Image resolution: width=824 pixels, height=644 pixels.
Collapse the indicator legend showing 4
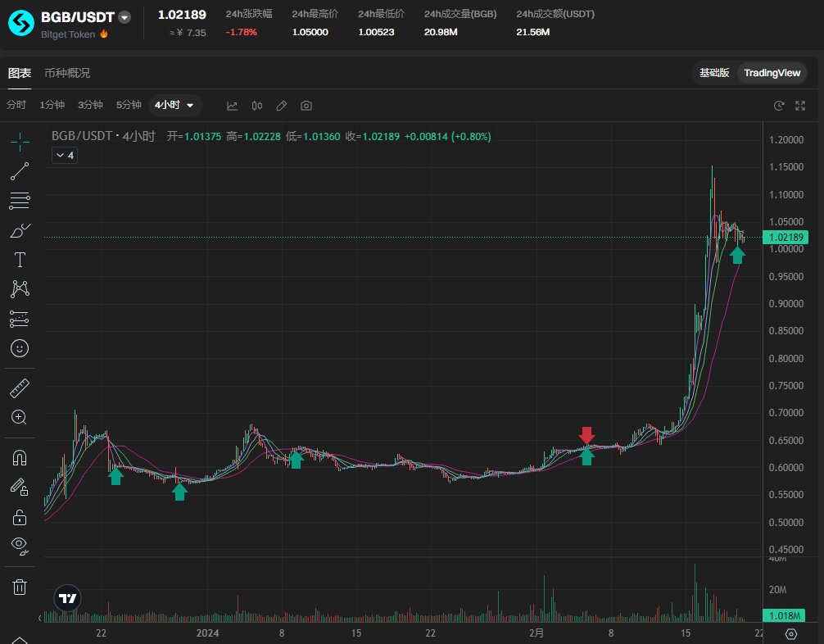click(65, 155)
